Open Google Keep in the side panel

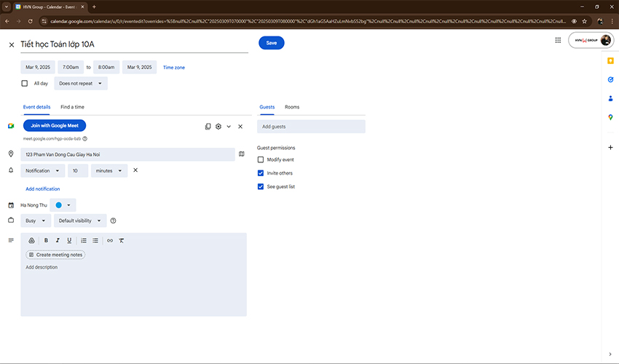[610, 61]
